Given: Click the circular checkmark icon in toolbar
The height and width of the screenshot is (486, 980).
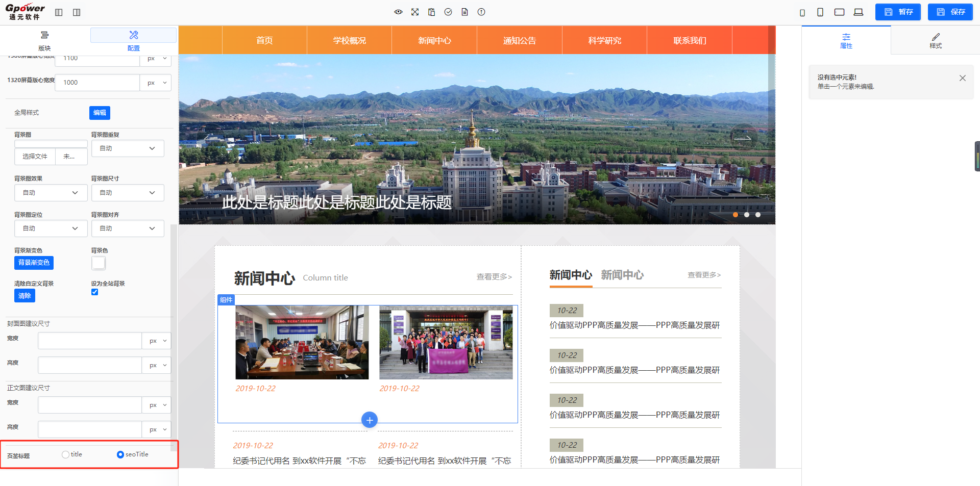Looking at the screenshot, I should tap(448, 12).
